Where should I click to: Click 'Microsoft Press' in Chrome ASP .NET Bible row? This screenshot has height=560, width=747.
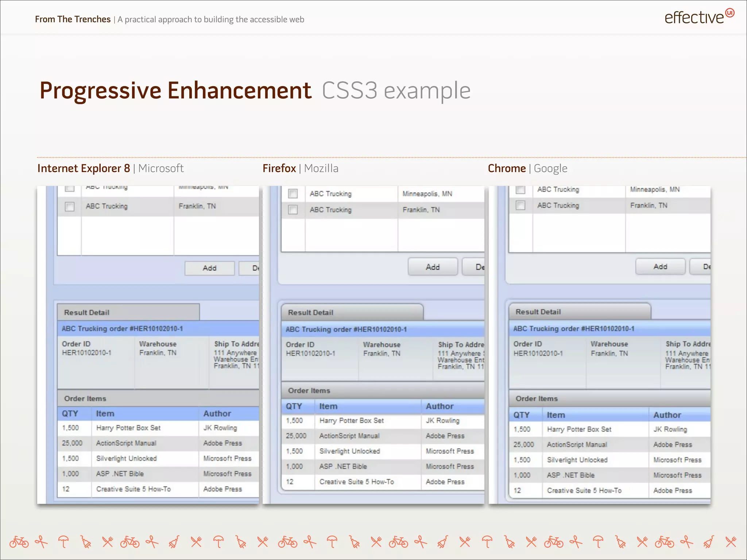click(x=677, y=475)
